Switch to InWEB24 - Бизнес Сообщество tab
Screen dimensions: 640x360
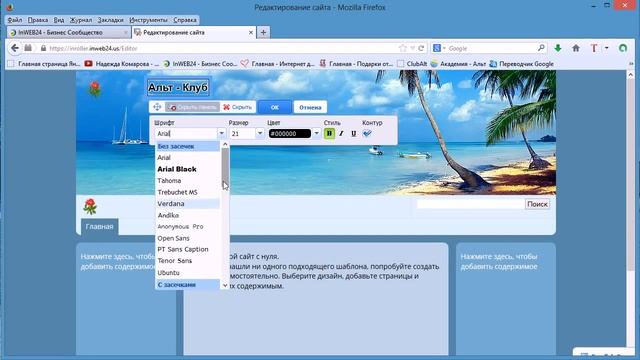(x=69, y=32)
